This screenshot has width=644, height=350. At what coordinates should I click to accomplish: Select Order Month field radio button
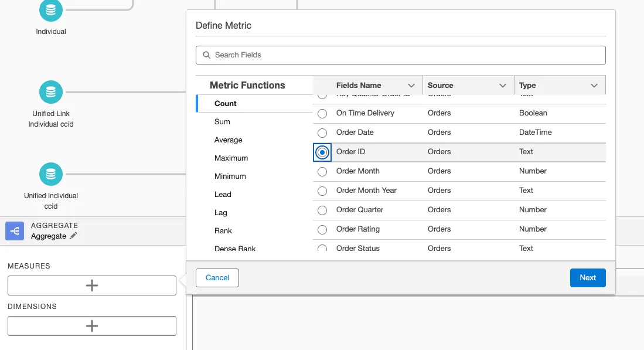click(322, 172)
